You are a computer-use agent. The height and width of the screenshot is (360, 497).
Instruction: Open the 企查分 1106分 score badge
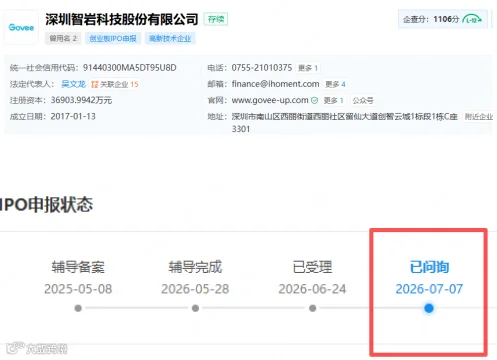coord(443,19)
